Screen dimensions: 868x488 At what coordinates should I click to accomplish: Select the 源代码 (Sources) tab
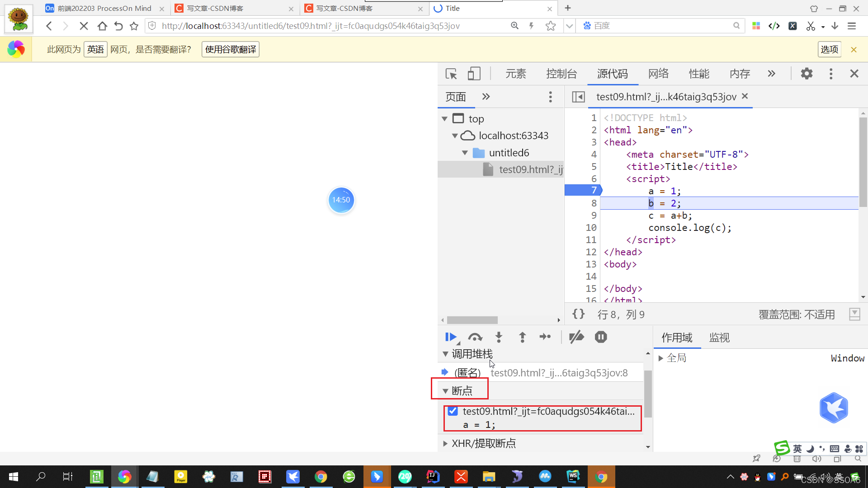[x=613, y=73]
